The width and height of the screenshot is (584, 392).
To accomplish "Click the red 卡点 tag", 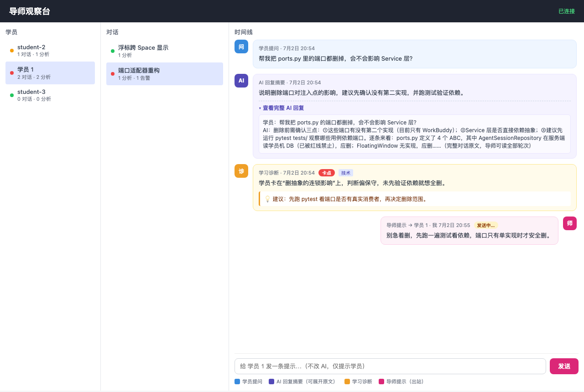I will click(327, 173).
